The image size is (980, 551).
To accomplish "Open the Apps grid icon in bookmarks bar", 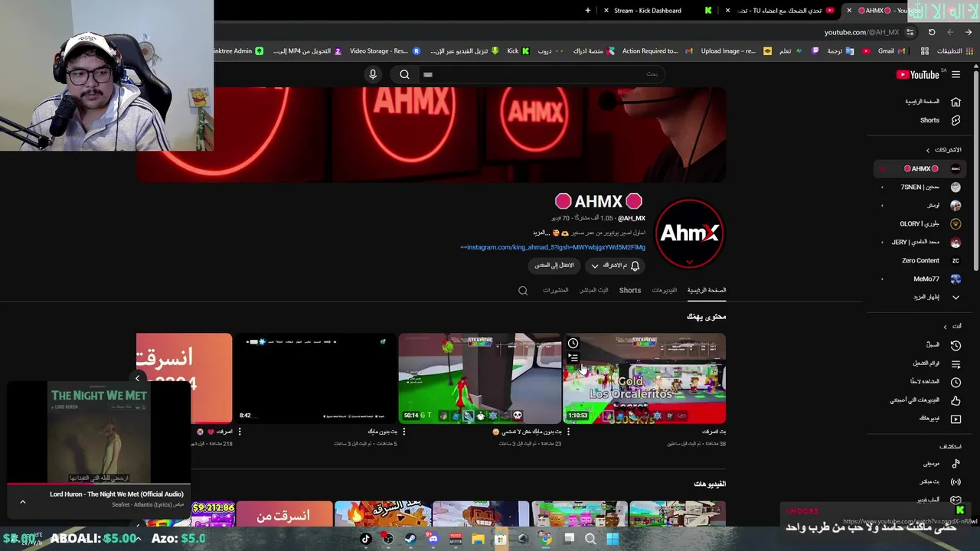I will [x=925, y=51].
